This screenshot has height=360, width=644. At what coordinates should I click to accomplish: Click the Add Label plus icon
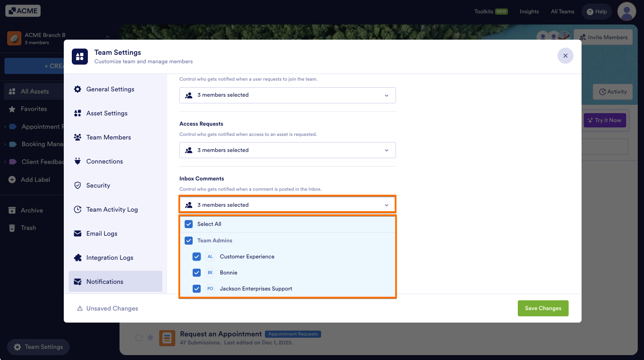pyautogui.click(x=12, y=180)
